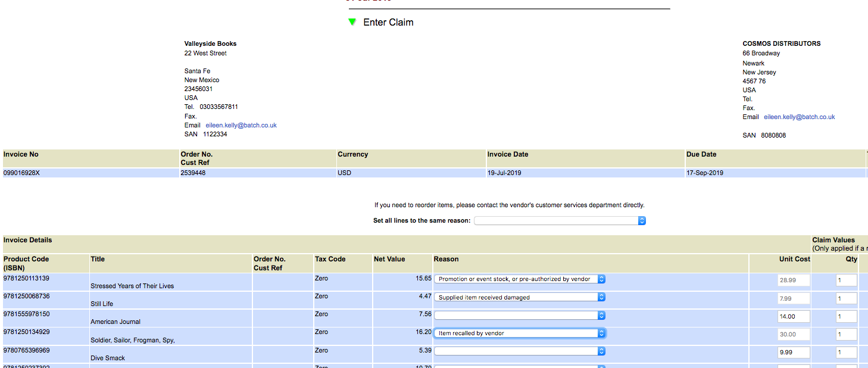Edit Unit Cost 30.00 for Soldier, Sailor, Frogman, Spy
868x368 pixels.
[x=793, y=334]
